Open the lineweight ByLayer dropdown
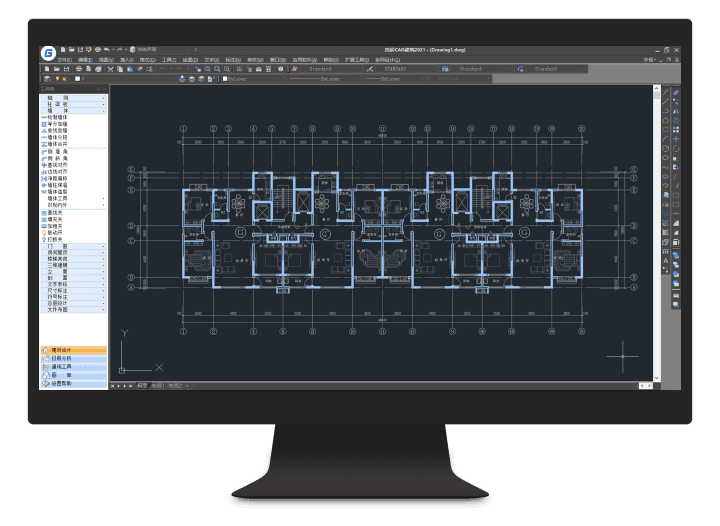Image resolution: width=720 pixels, height=526 pixels. point(396,79)
